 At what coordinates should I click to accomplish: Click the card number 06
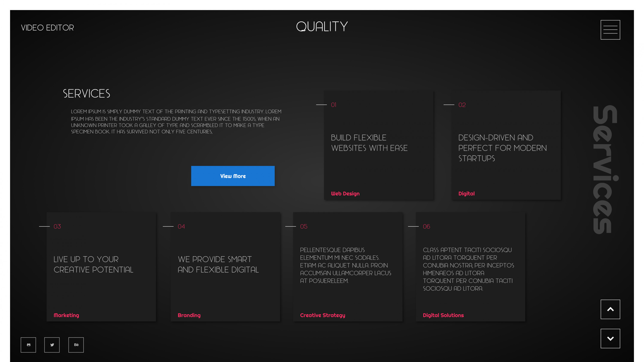click(x=427, y=226)
